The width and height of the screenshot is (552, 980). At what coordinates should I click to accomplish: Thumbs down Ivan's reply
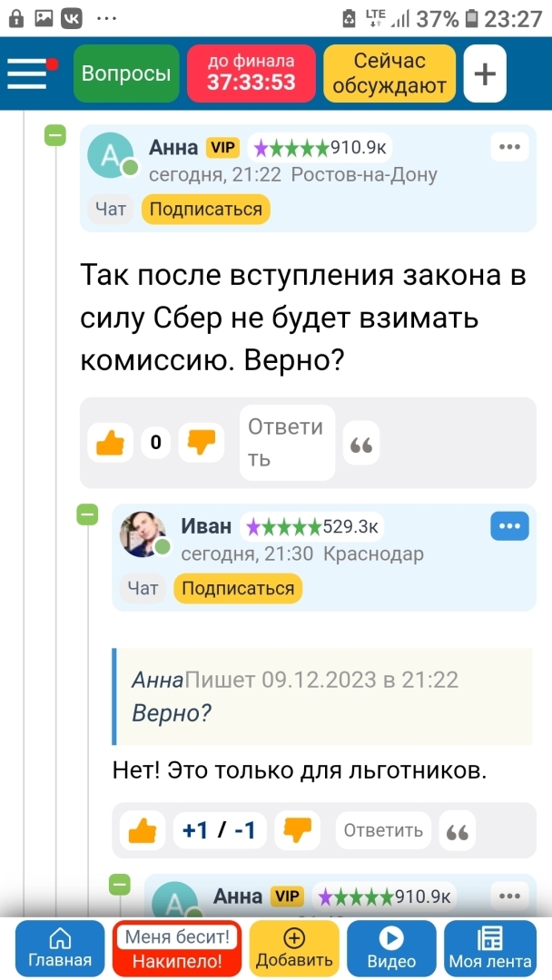click(x=297, y=829)
